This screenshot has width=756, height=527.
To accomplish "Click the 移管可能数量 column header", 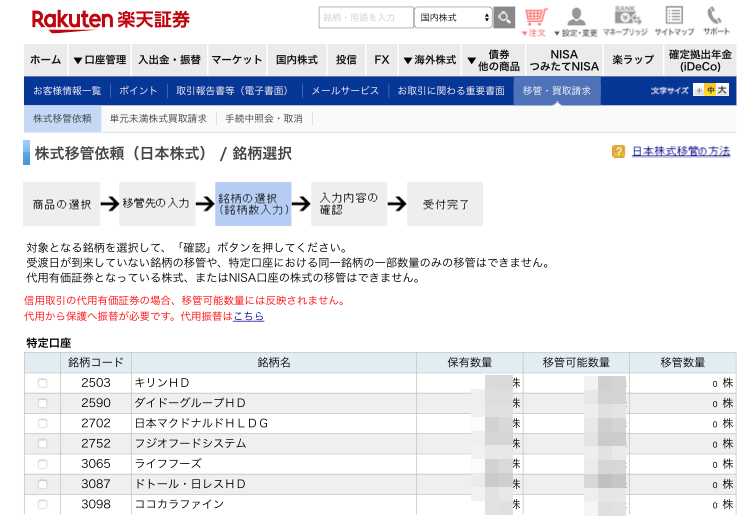I will click(x=576, y=363).
